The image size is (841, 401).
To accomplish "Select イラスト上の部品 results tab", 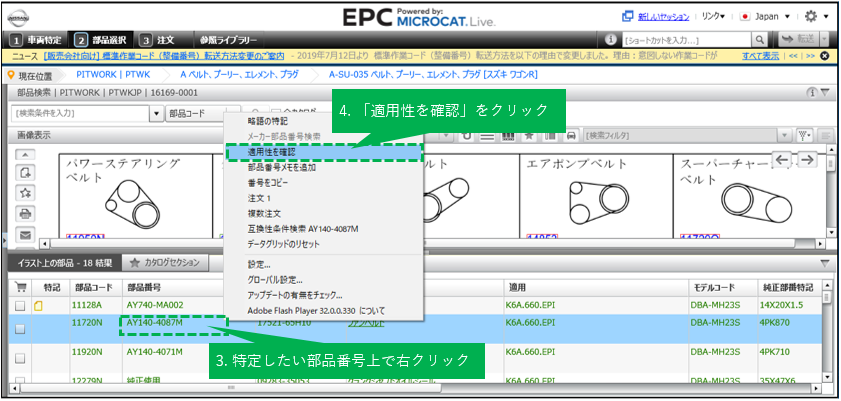I will pos(64,263).
